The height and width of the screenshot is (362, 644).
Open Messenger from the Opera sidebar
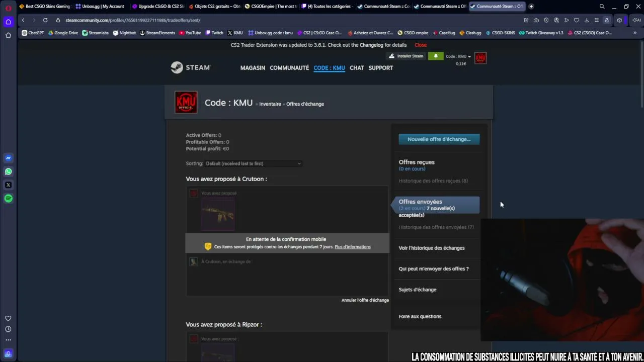coord(8,158)
